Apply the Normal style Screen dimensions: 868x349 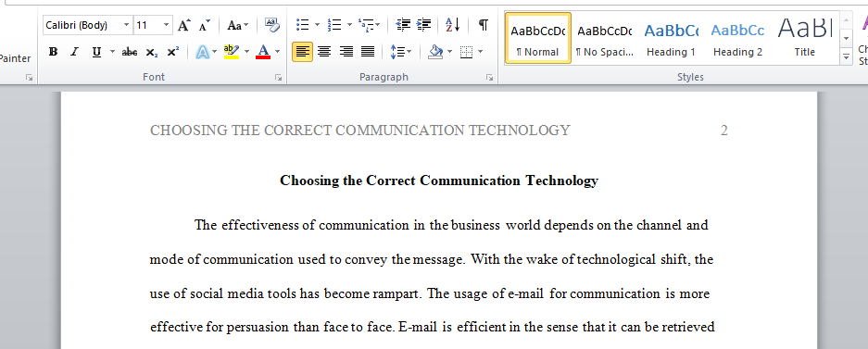(x=538, y=38)
